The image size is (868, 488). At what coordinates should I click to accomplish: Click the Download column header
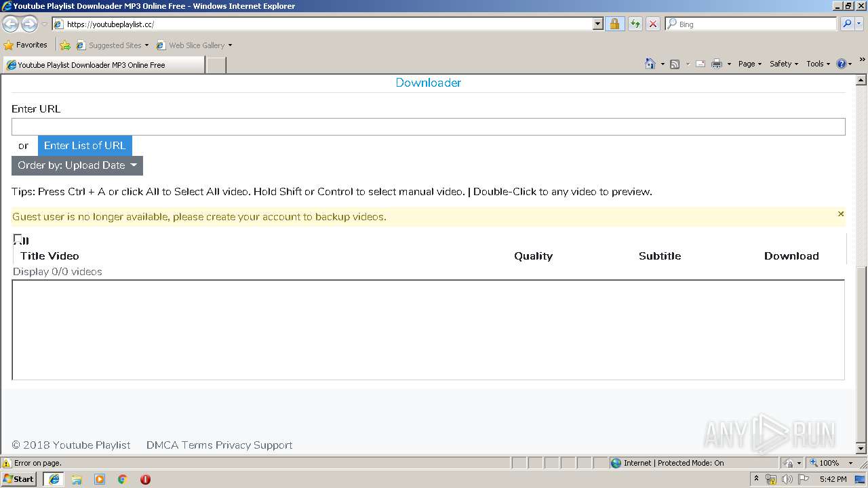pyautogui.click(x=791, y=256)
